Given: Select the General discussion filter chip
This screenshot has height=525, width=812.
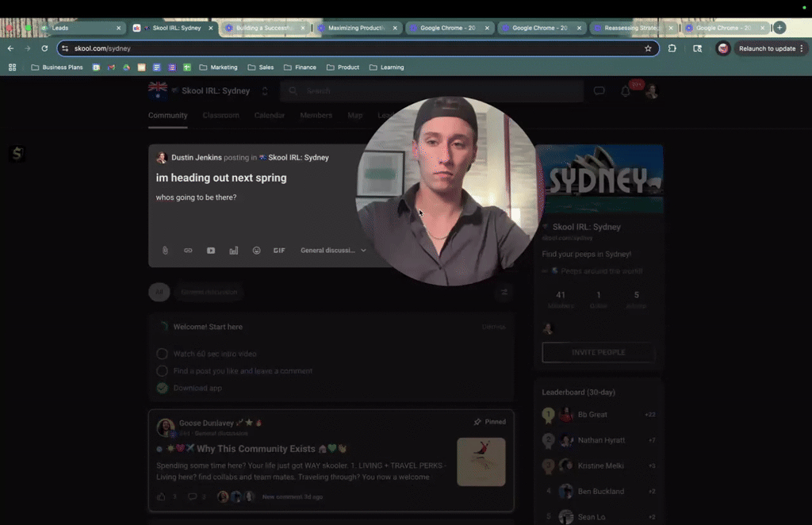Looking at the screenshot, I should tap(209, 292).
